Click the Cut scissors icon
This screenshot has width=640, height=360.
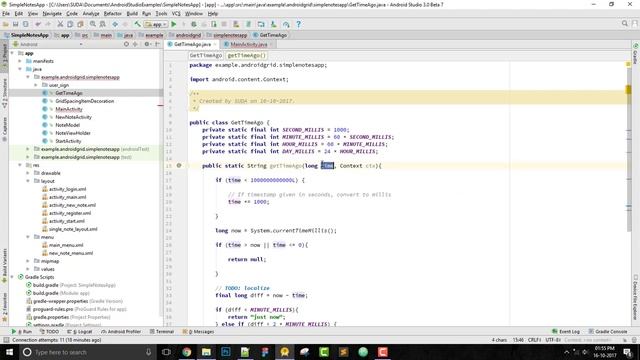pos(60,24)
